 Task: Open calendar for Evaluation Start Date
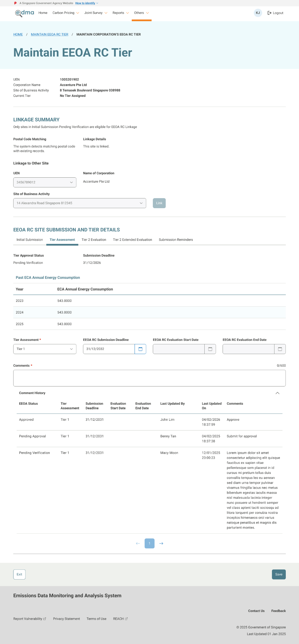(210, 349)
